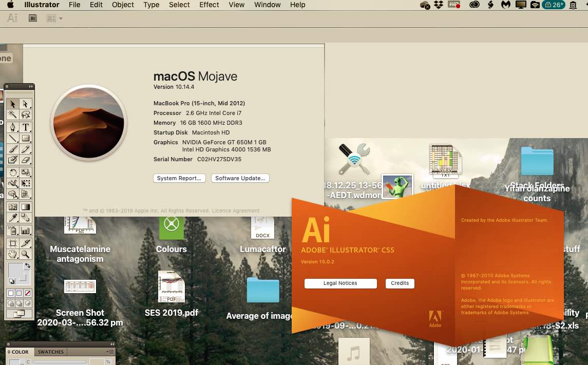Select the Magic Wand tool
The height and width of the screenshot is (365, 588).
pyautogui.click(x=13, y=114)
